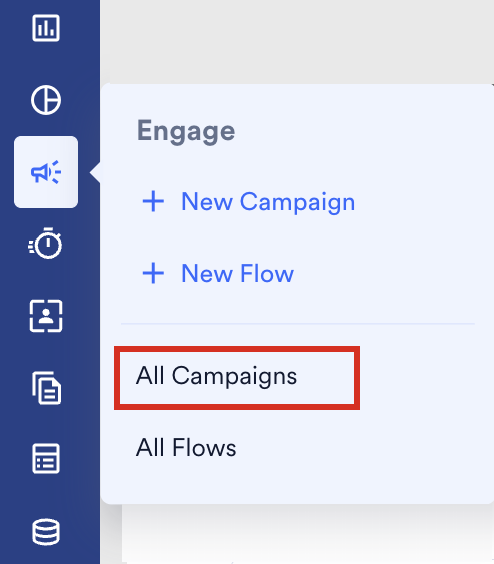
Task: Open the table list layout icon
Action: click(x=46, y=459)
